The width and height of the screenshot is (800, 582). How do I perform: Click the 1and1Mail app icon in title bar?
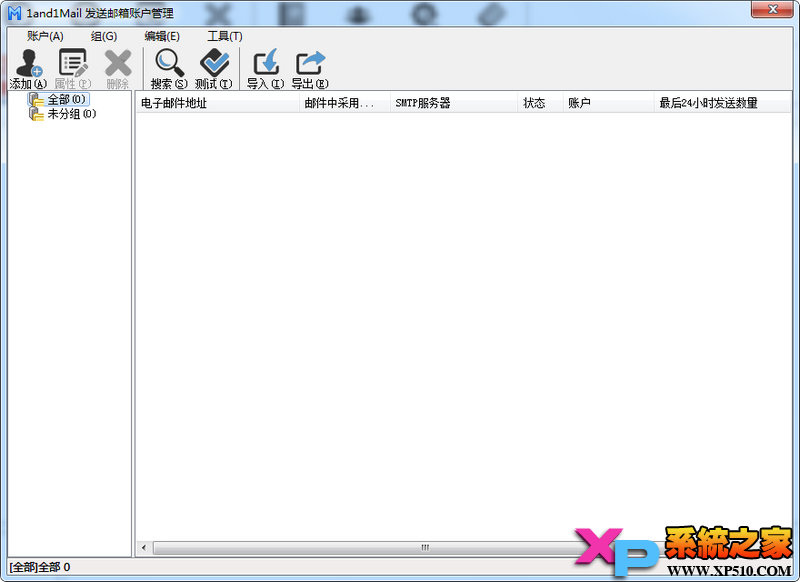(14, 13)
